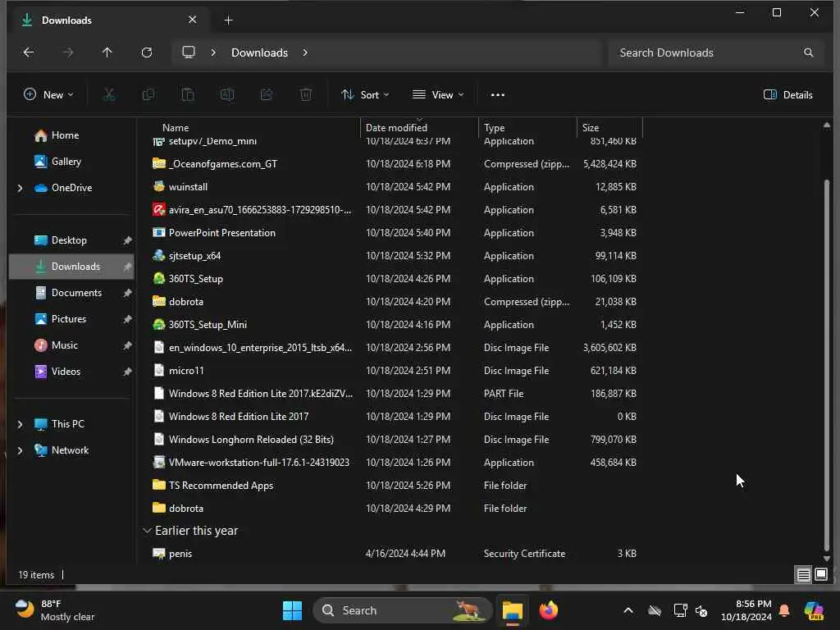The width and height of the screenshot is (840, 630).
Task: Sort by Date modified column header
Action: pos(396,127)
